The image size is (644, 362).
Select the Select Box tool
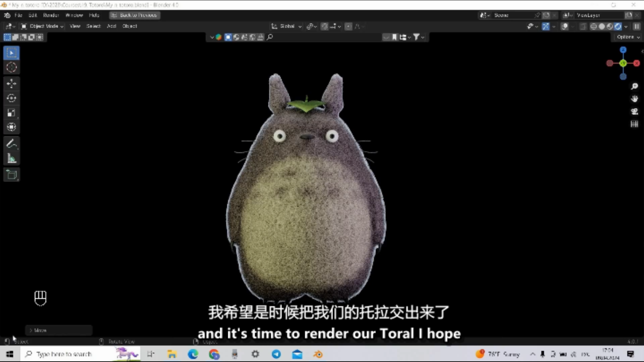[11, 53]
